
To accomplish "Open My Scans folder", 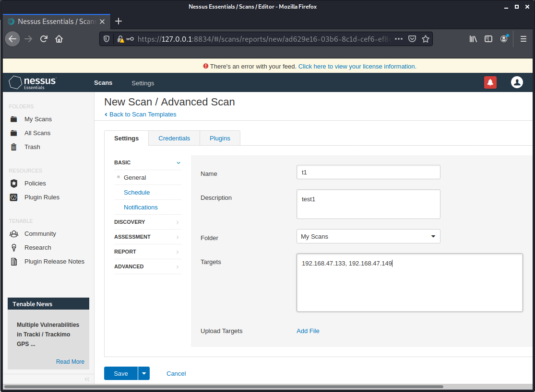I will pos(38,119).
